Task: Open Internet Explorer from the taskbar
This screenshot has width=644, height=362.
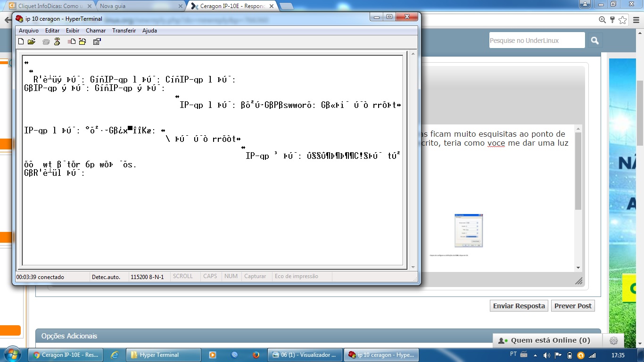Action: tap(114, 355)
